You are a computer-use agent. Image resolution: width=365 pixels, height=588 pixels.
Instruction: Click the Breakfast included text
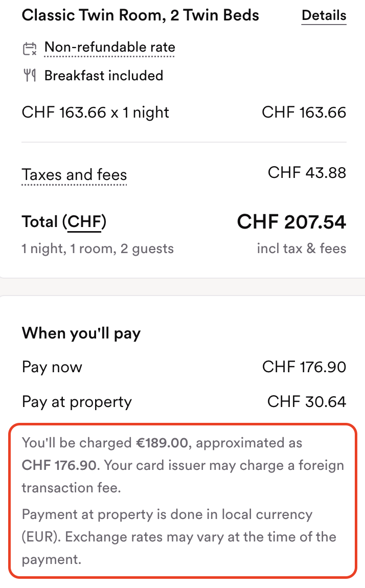(x=104, y=75)
